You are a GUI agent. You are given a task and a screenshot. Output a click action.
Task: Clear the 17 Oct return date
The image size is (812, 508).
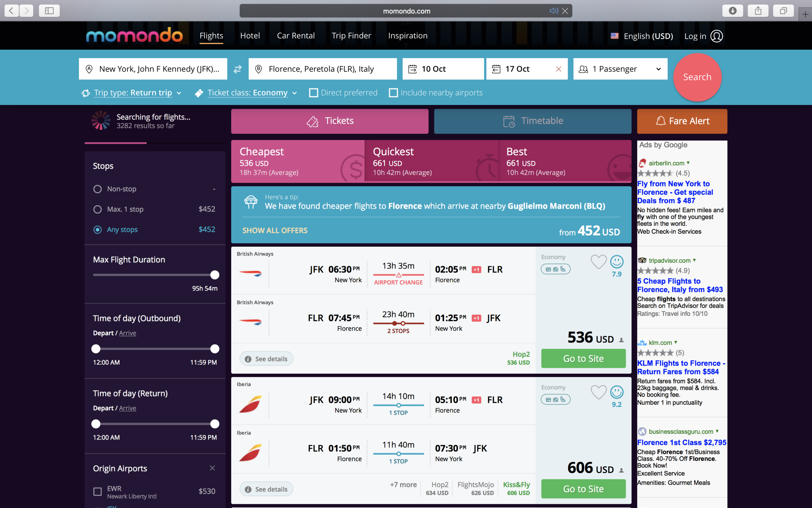click(559, 69)
